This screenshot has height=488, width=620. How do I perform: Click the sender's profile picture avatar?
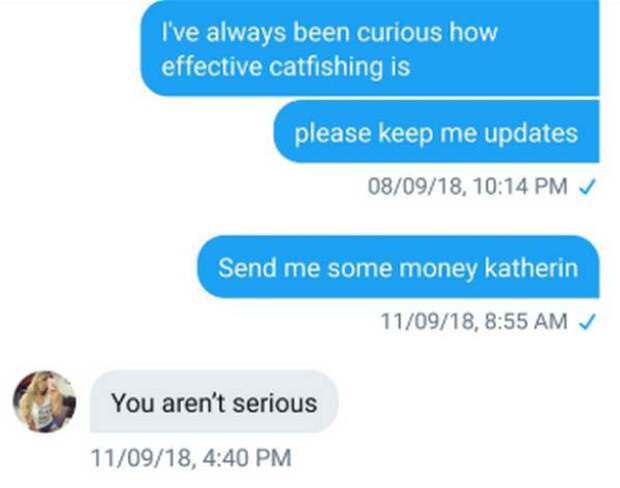pyautogui.click(x=45, y=401)
